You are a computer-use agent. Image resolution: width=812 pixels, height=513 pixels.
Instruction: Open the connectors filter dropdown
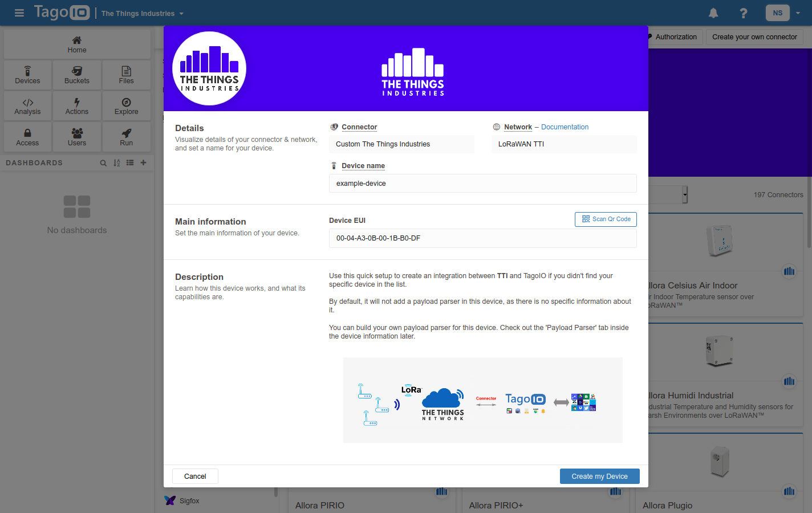point(684,195)
